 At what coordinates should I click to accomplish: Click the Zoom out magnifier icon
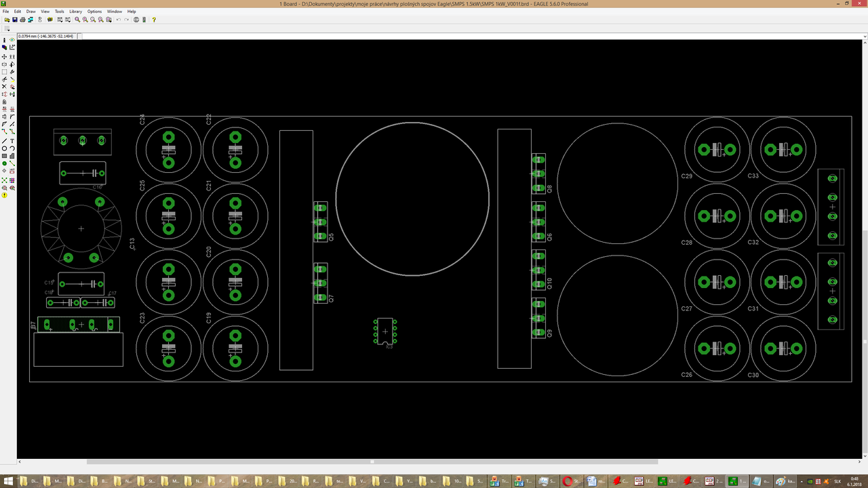click(x=93, y=20)
